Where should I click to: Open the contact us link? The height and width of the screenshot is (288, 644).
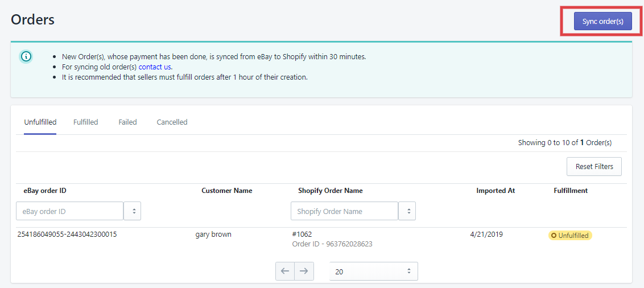click(155, 67)
